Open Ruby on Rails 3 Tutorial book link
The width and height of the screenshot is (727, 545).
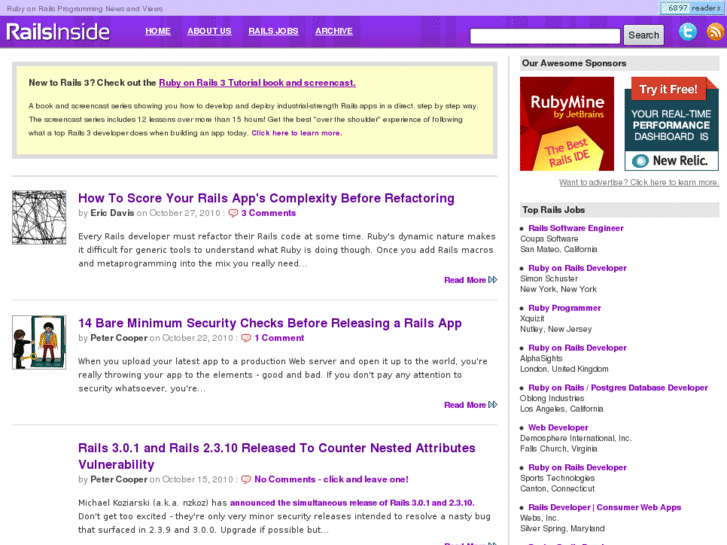pos(257,83)
